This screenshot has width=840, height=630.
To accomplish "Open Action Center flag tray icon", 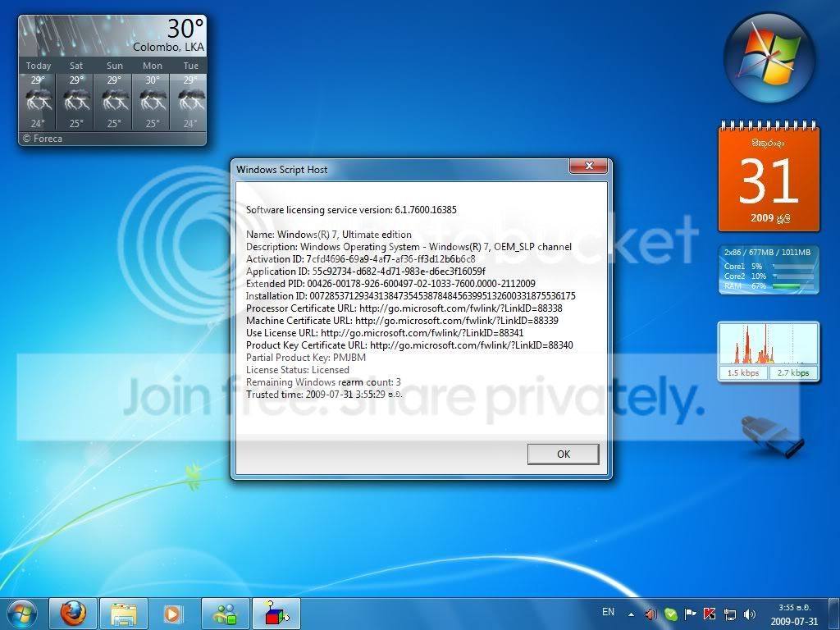I will point(691,614).
